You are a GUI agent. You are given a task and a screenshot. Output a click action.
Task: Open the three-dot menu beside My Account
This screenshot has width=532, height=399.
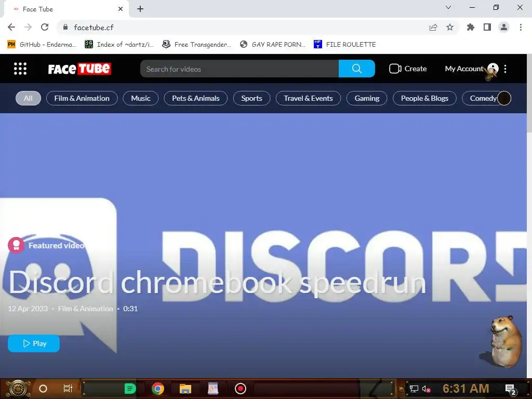coord(505,69)
